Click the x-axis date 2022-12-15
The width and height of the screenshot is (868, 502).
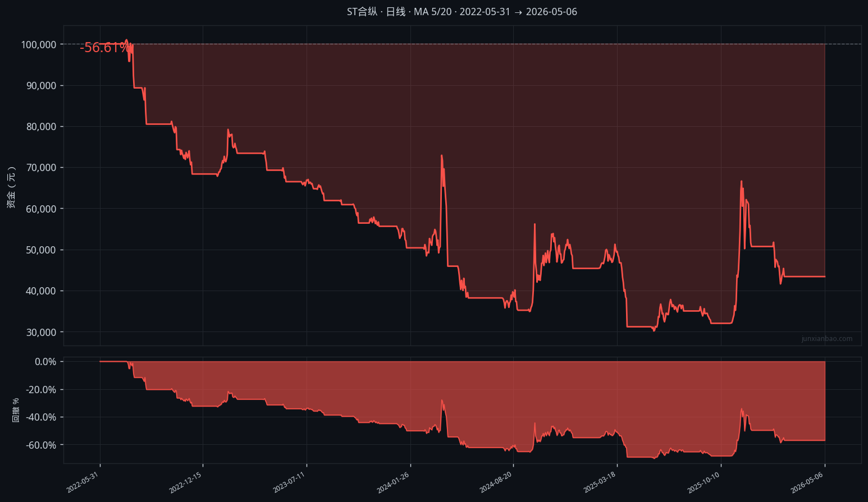pos(185,483)
